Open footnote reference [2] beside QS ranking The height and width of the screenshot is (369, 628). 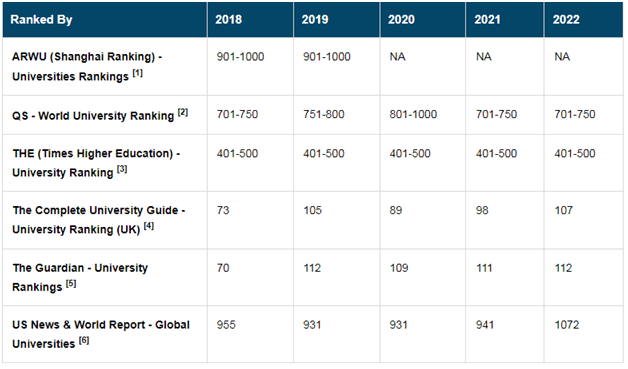[183, 113]
